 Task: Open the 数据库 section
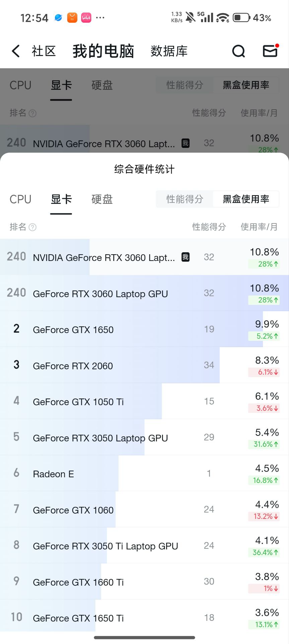pos(169,51)
